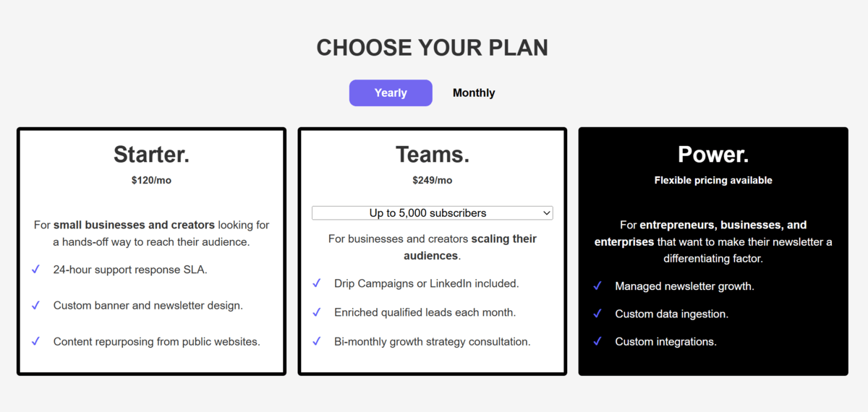Select the Starter plan heading
868x412 pixels.
pos(151,155)
